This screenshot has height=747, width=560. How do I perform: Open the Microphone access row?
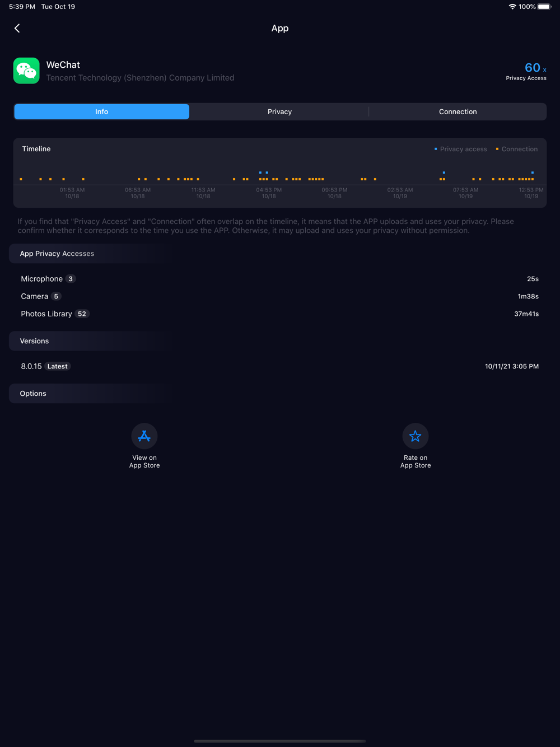click(x=279, y=279)
